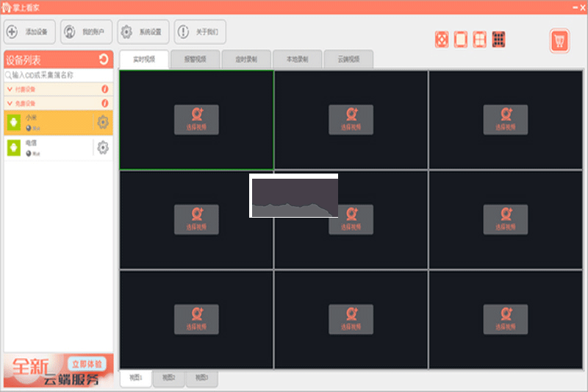
Task: Click the device search input field
Action: point(59,75)
